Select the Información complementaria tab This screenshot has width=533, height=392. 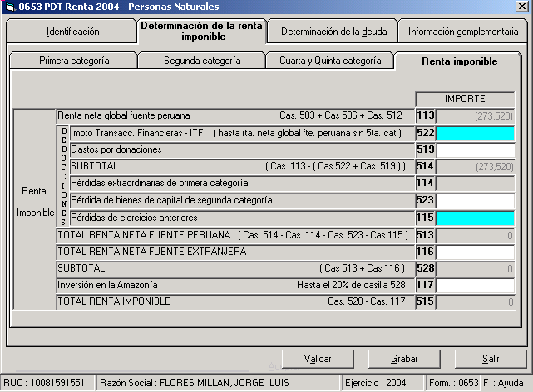[x=463, y=32]
